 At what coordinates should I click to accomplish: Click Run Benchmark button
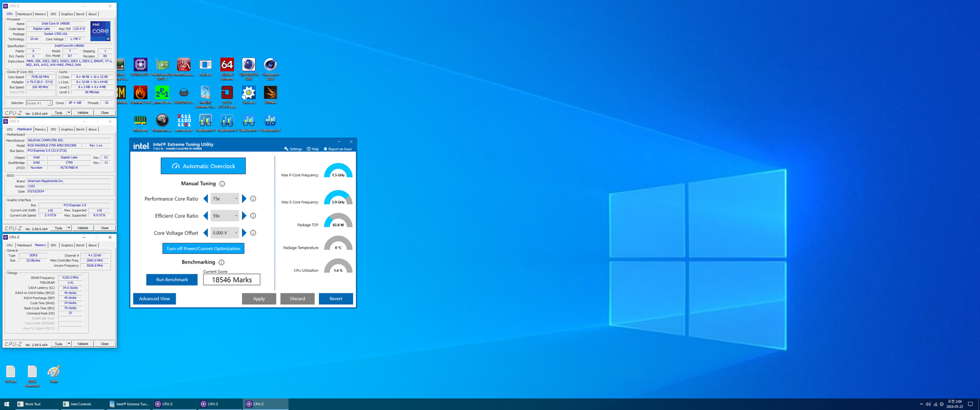171,279
